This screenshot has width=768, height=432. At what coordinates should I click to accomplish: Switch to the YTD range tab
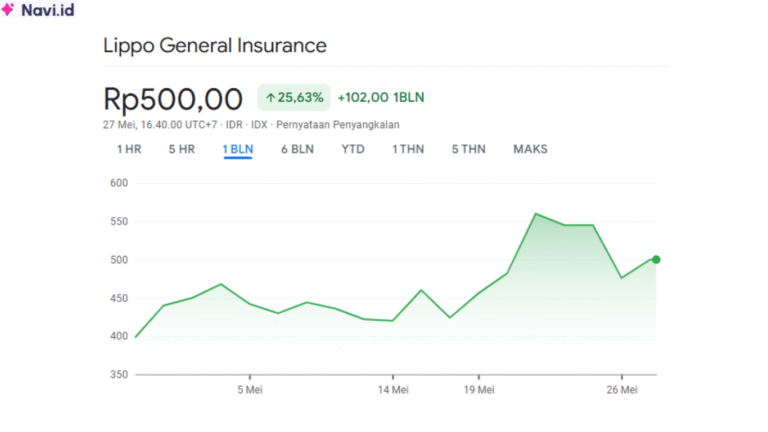pos(353,149)
